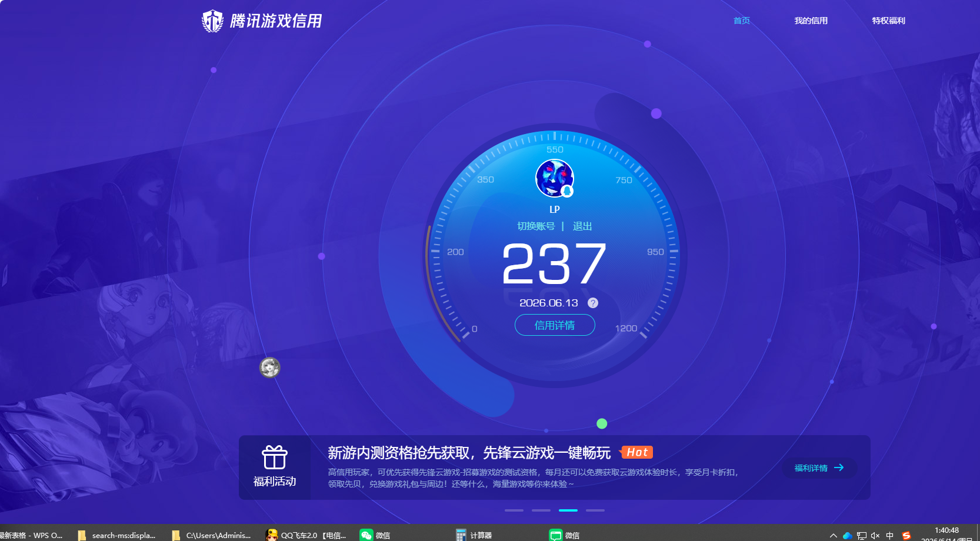
Task: Click the QQ penguin badge on avatar
Action: 567,192
